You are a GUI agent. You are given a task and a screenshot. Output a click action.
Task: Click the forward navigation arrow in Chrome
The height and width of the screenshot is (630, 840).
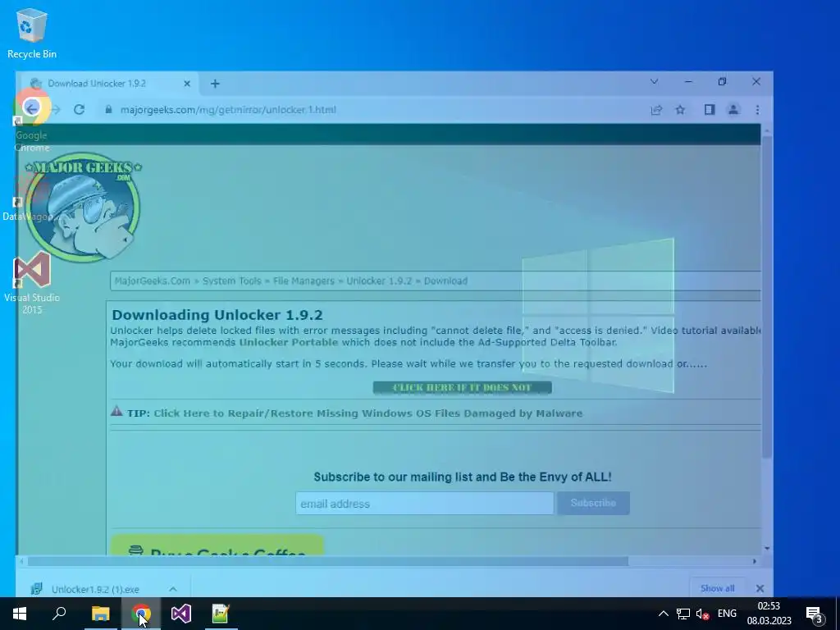56,109
